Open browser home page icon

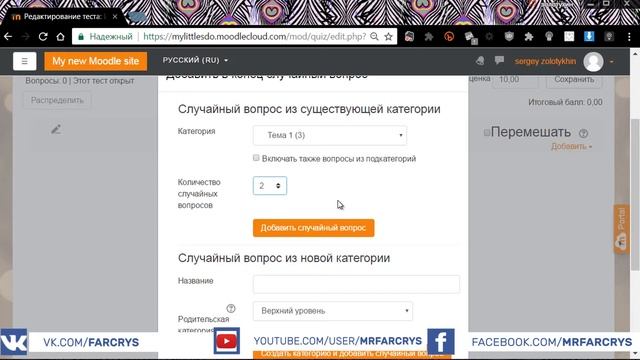[x=60, y=37]
